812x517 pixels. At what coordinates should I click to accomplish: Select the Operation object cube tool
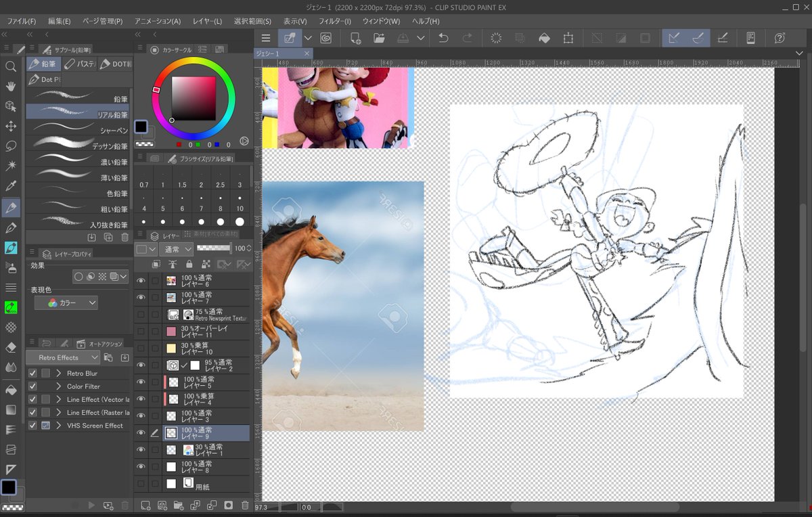click(x=11, y=106)
